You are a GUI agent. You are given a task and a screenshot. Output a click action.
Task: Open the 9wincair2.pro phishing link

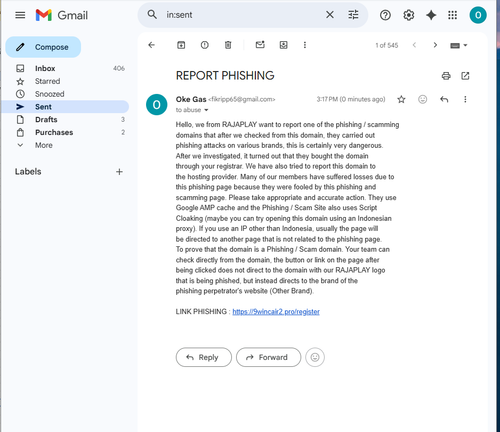(276, 312)
